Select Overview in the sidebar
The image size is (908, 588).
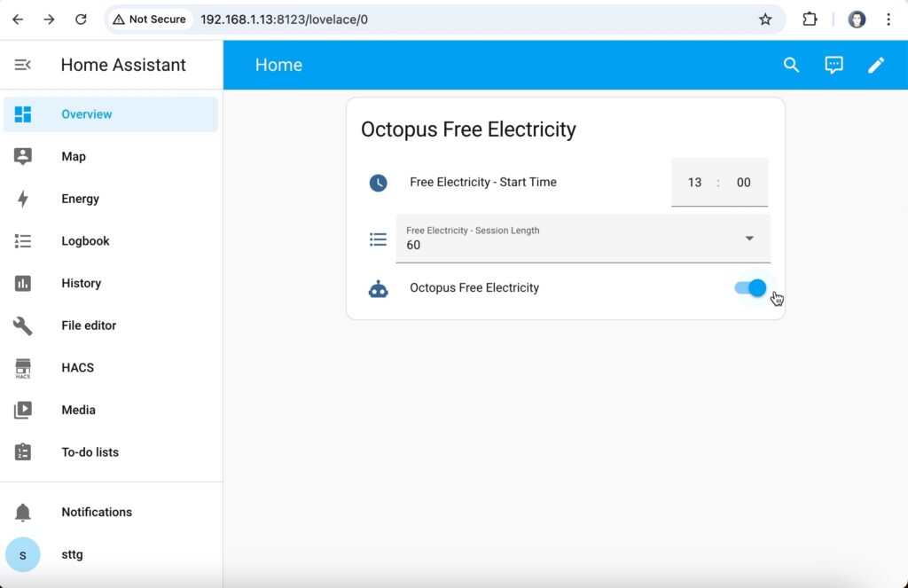[111, 114]
